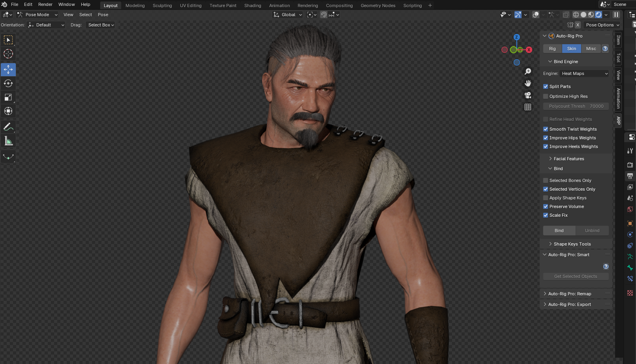Select the Cursor tool in toolbar
The width and height of the screenshot is (636, 364).
tap(8, 54)
